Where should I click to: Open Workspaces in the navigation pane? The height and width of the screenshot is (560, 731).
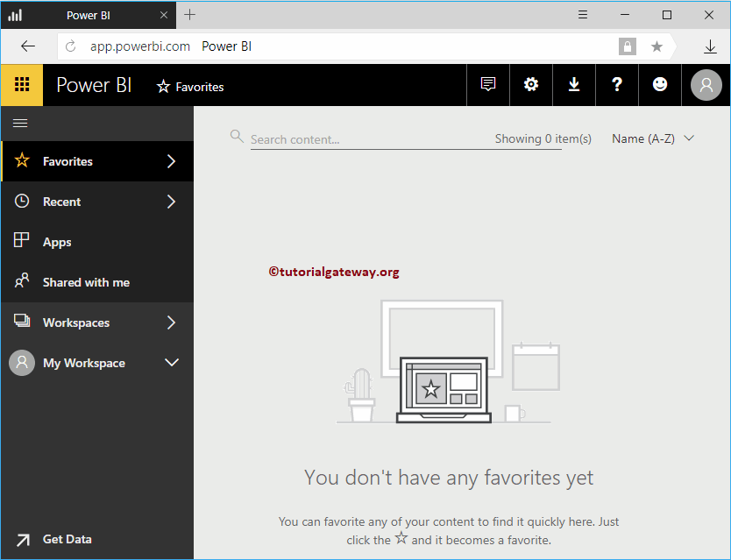[97, 323]
